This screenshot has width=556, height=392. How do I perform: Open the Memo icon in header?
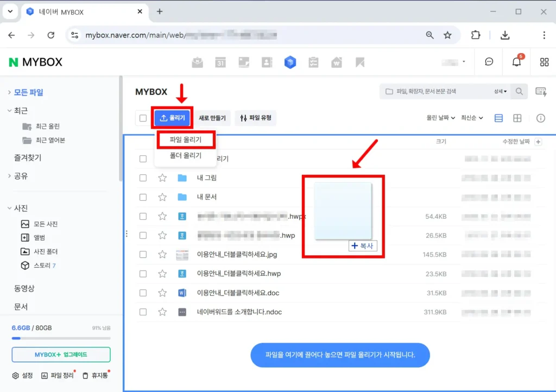tap(244, 62)
